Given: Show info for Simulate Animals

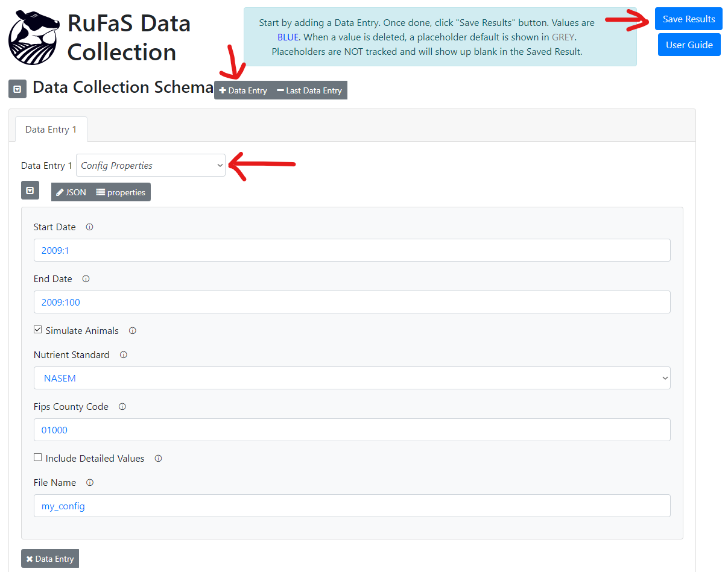Looking at the screenshot, I should point(133,331).
